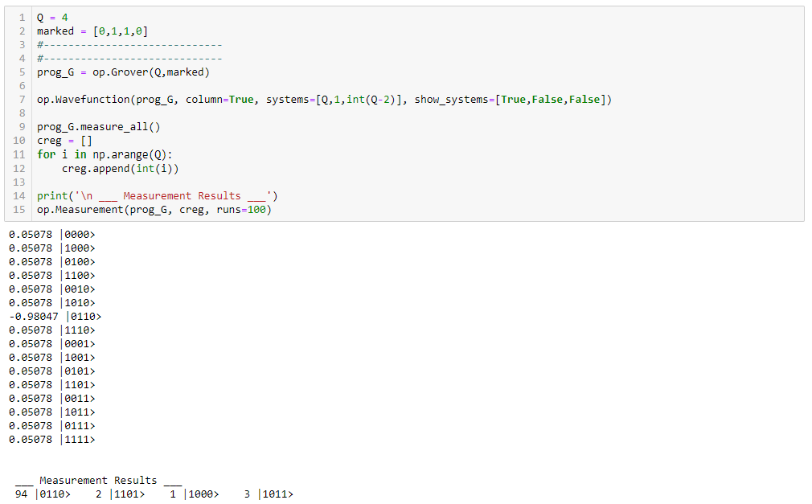Screen dimensions: 812x504
Task: Click the '3 |1011>' measurement result
Action: pos(269,494)
